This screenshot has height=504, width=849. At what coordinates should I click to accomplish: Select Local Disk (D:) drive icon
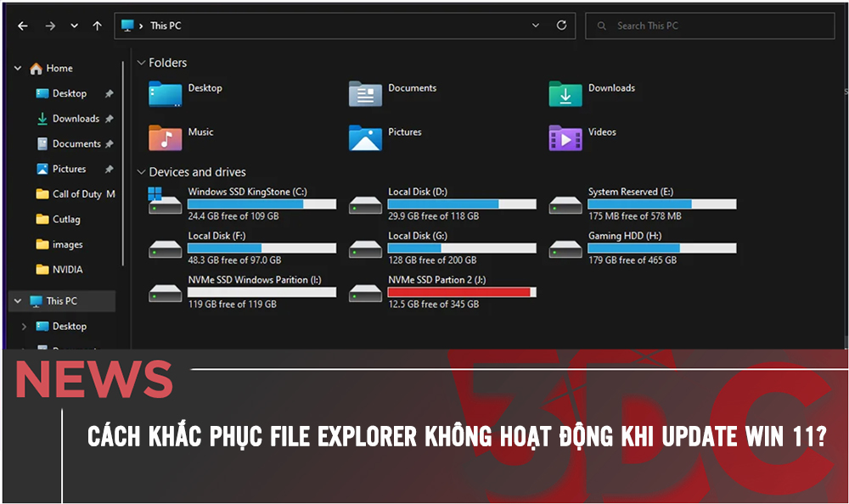[x=365, y=204]
